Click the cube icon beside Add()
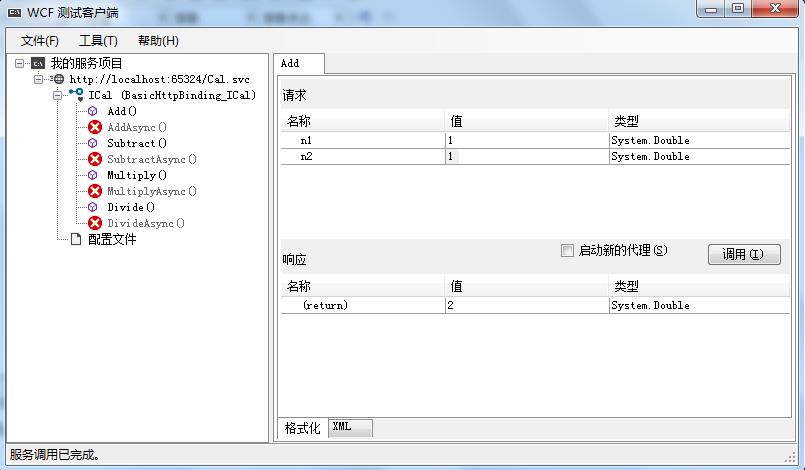This screenshot has width=805, height=470. 92,111
